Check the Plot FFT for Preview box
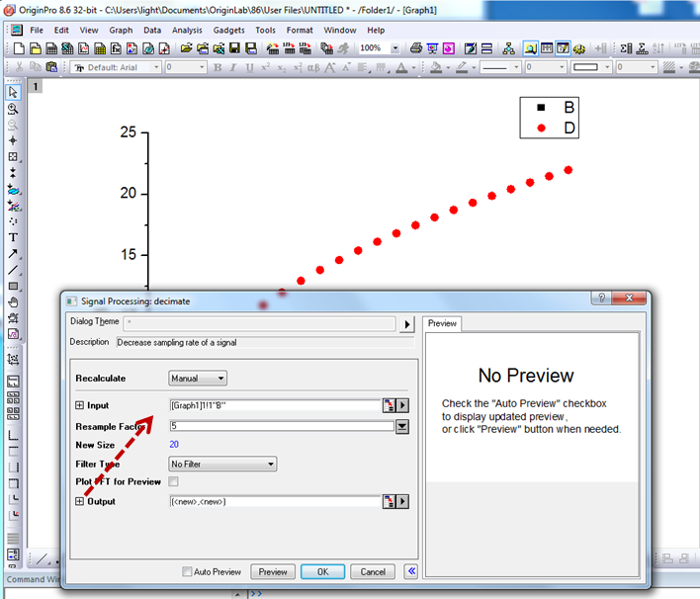700x599 pixels. pyautogui.click(x=174, y=481)
